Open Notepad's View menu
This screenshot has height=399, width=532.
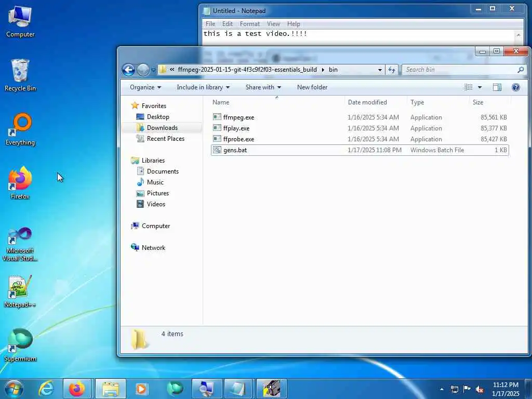[x=273, y=24]
